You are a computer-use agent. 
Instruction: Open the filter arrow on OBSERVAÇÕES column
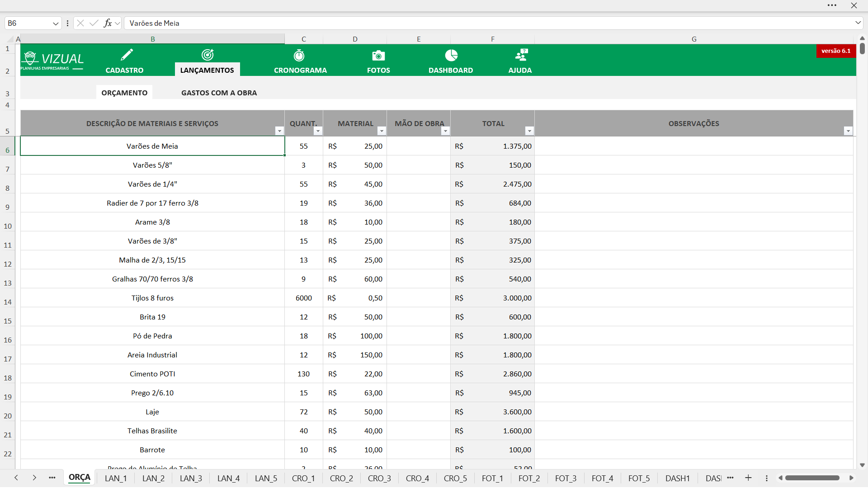pos(849,131)
